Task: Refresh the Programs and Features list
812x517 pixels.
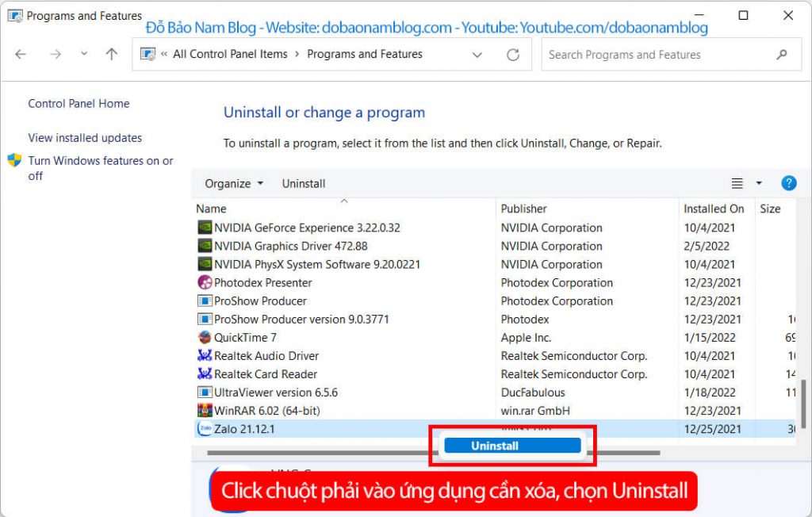Action: (x=513, y=55)
